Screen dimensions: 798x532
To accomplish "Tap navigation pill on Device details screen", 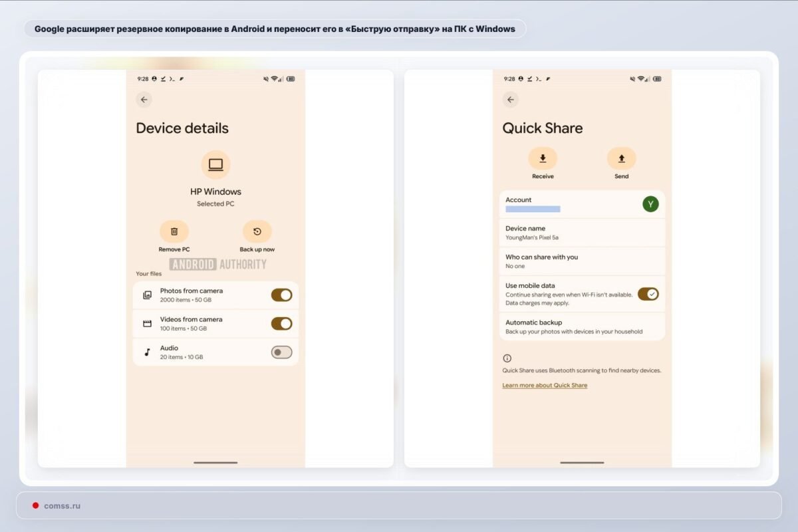I will point(215,462).
